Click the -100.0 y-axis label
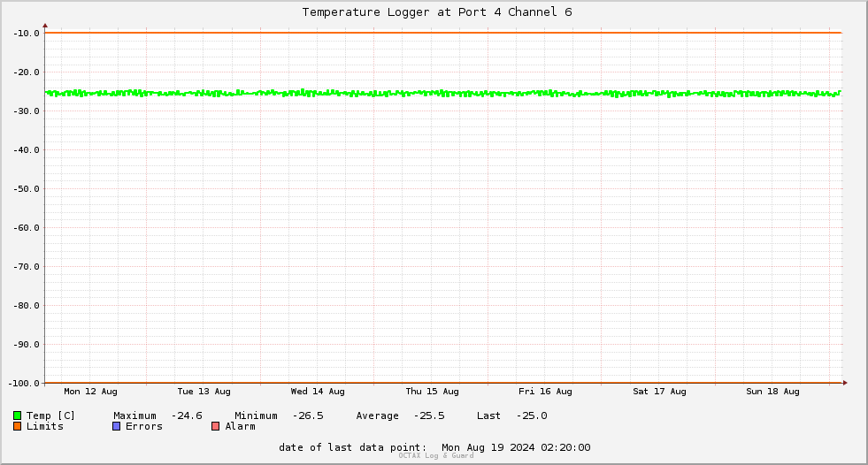Screen dimensions: 868x465 click(x=24, y=383)
